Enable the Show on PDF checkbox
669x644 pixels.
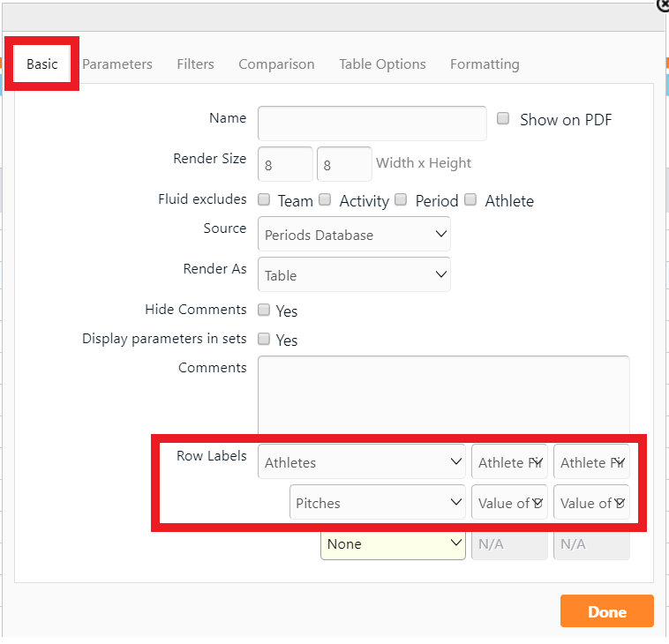(503, 119)
